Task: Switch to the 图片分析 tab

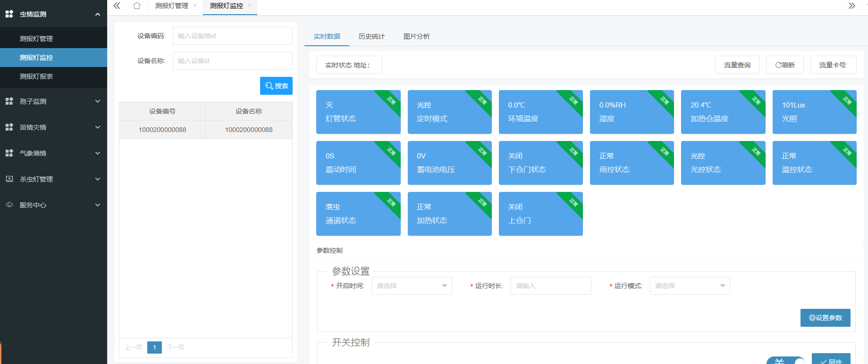Action: (416, 36)
